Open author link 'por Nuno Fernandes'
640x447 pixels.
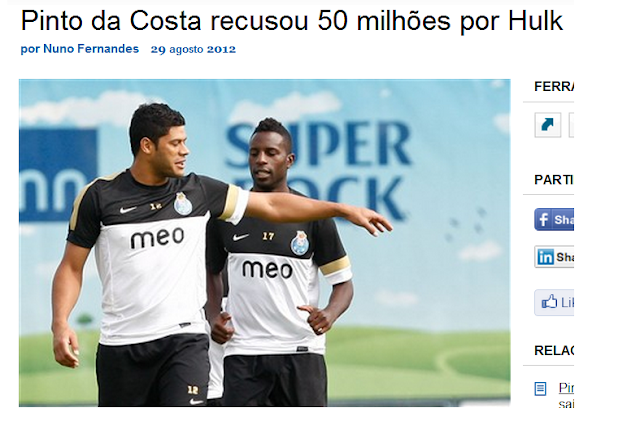coord(80,49)
